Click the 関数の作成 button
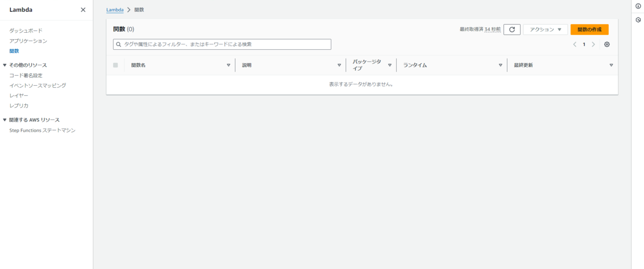The height and width of the screenshot is (269, 644). pyautogui.click(x=589, y=29)
